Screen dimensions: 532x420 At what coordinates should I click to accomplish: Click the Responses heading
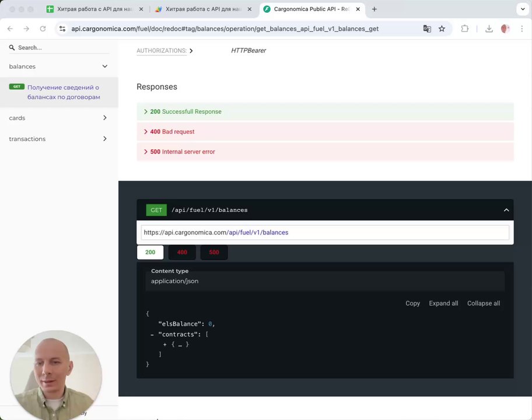tap(157, 87)
